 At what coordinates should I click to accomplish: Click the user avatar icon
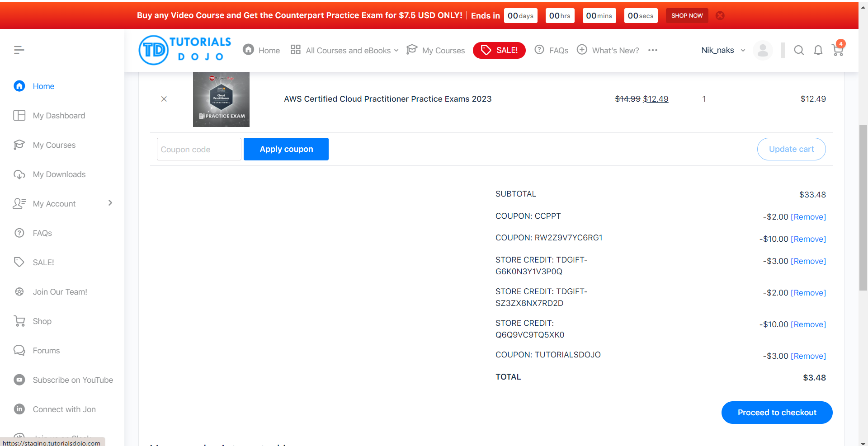(x=763, y=50)
